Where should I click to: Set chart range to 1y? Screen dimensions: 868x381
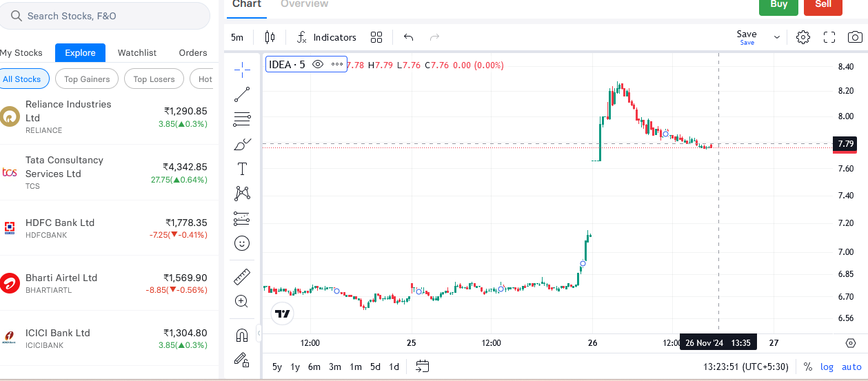(x=295, y=367)
